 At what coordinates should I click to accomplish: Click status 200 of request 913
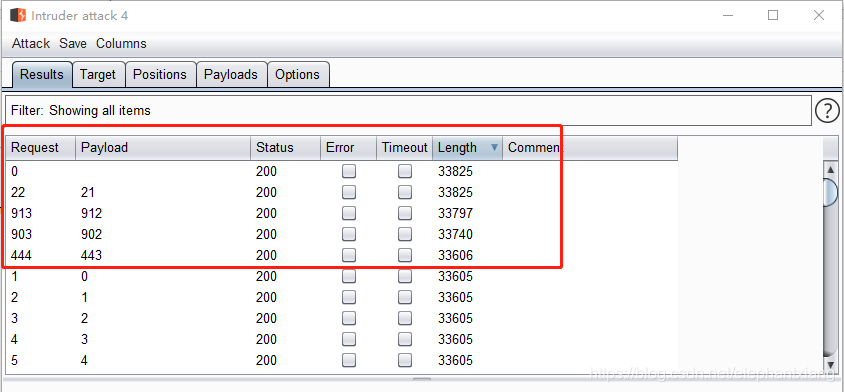tap(266, 214)
